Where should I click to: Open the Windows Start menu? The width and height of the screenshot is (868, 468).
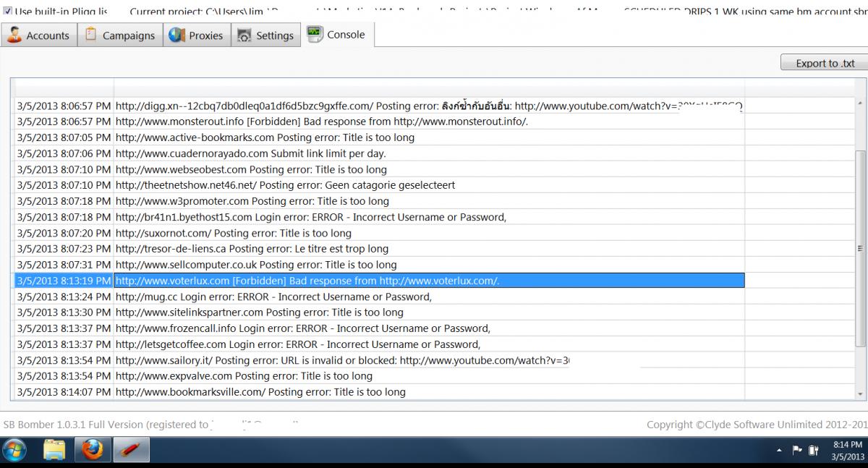pyautogui.click(x=14, y=451)
